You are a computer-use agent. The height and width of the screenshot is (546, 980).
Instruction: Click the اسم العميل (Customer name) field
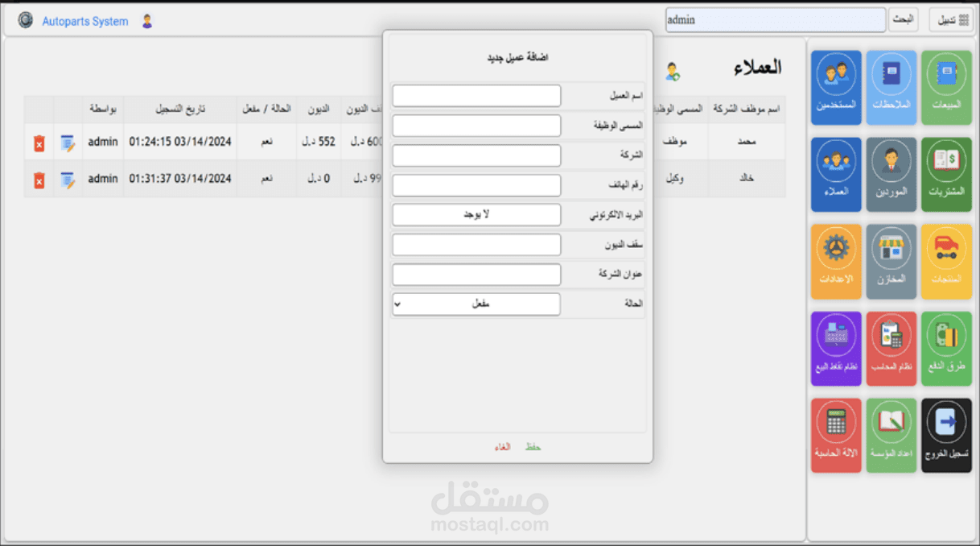[x=476, y=96]
